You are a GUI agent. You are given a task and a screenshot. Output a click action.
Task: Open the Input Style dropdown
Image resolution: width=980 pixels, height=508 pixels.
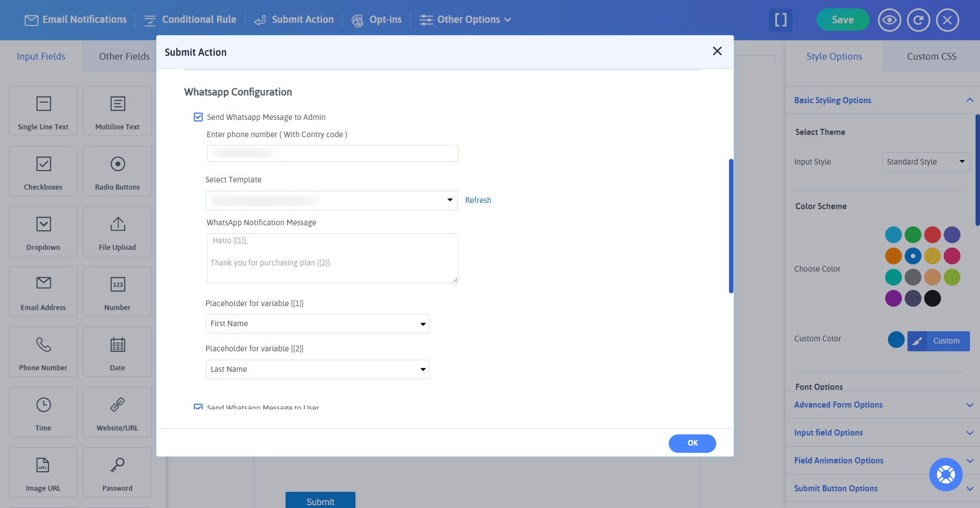click(x=925, y=162)
